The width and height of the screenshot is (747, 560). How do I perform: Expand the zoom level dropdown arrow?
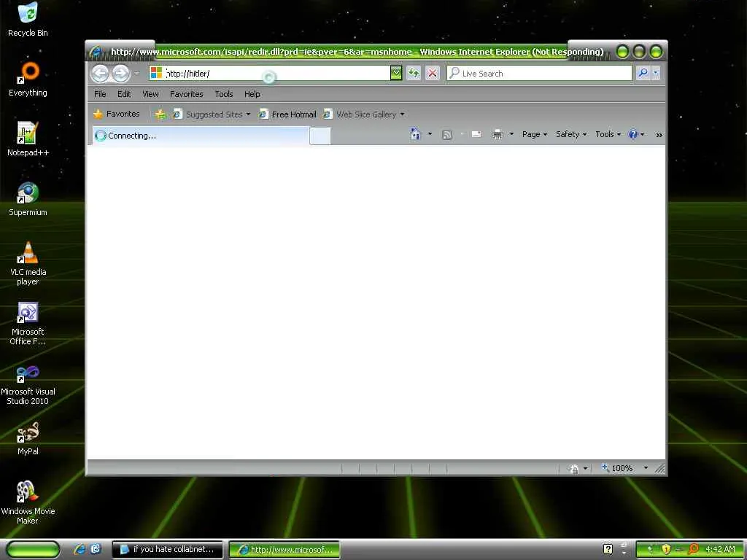pyautogui.click(x=646, y=468)
